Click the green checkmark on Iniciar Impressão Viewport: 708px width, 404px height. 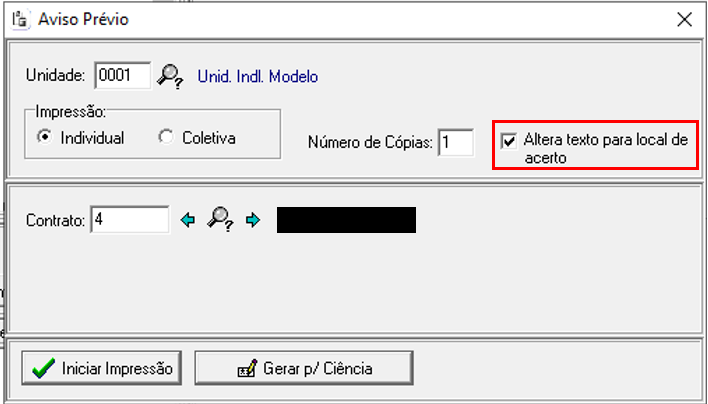click(x=44, y=368)
